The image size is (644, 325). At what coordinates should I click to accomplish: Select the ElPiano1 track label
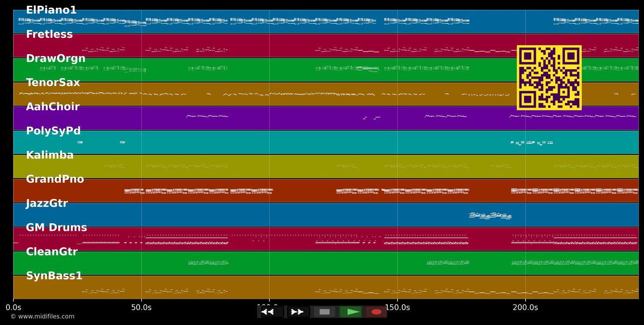(x=51, y=10)
